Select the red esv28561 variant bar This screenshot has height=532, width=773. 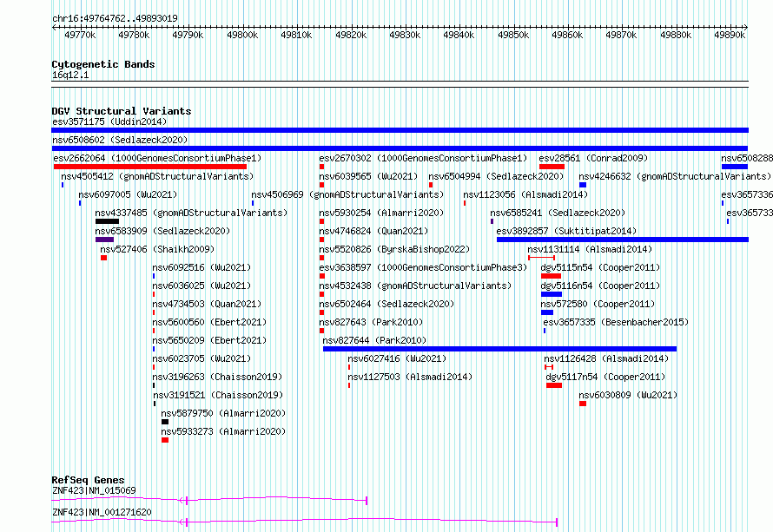(x=552, y=167)
